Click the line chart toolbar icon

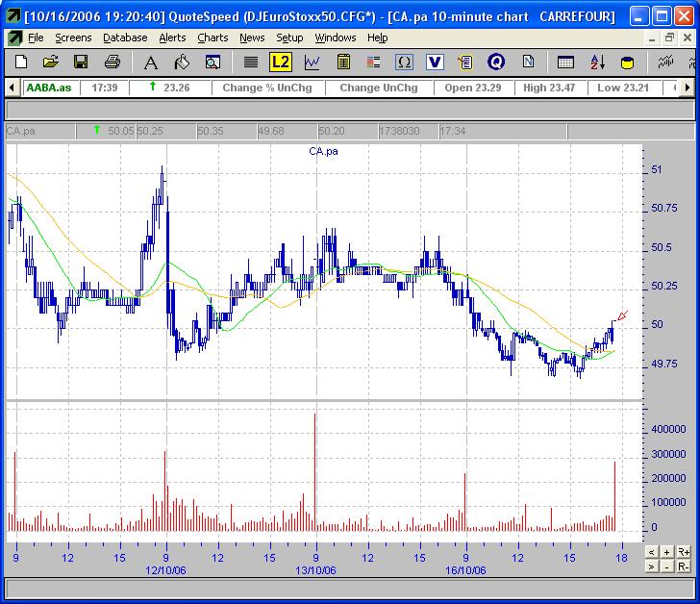tap(312, 63)
